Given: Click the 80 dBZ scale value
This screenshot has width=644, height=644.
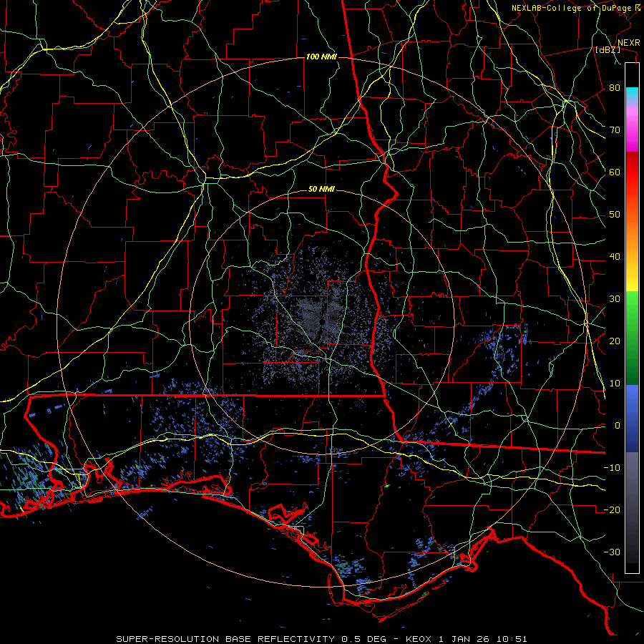Looking at the screenshot, I should tap(615, 88).
